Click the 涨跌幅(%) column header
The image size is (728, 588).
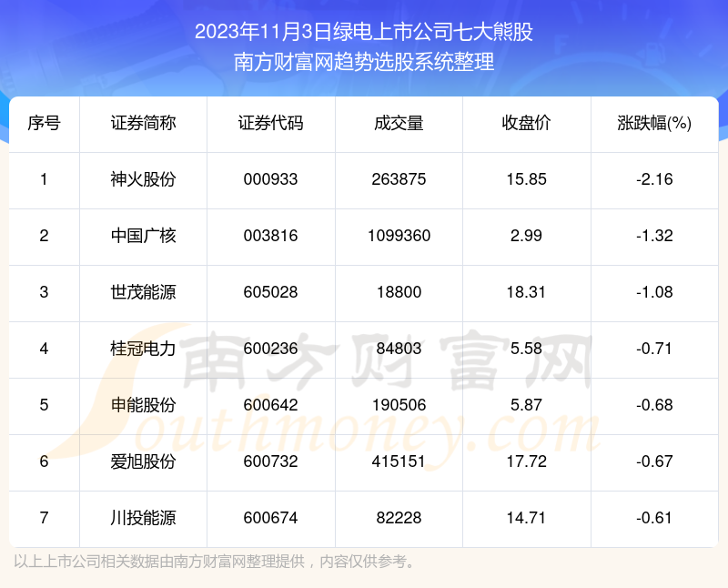tap(654, 124)
